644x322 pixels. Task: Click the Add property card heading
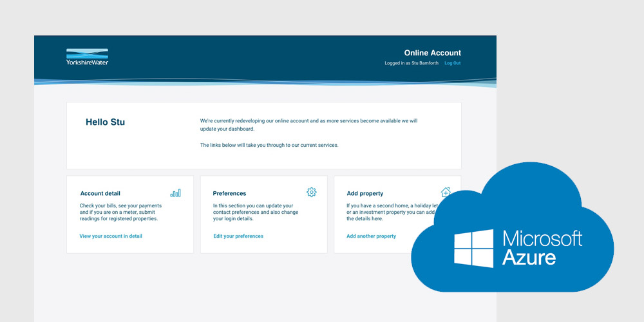[x=365, y=193]
